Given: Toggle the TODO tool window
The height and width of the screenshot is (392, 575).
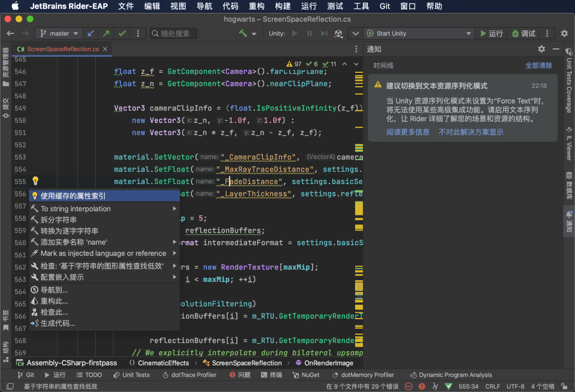Looking at the screenshot, I should tap(89, 375).
